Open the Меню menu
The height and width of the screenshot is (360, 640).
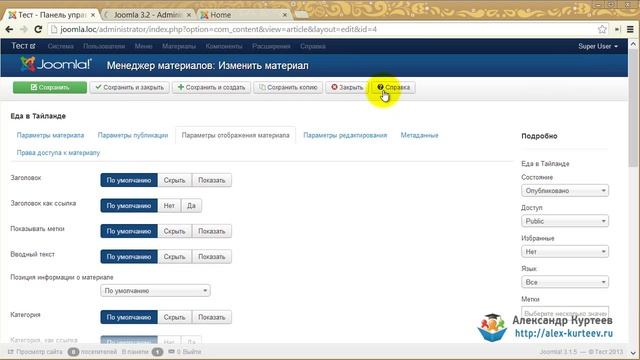143,47
